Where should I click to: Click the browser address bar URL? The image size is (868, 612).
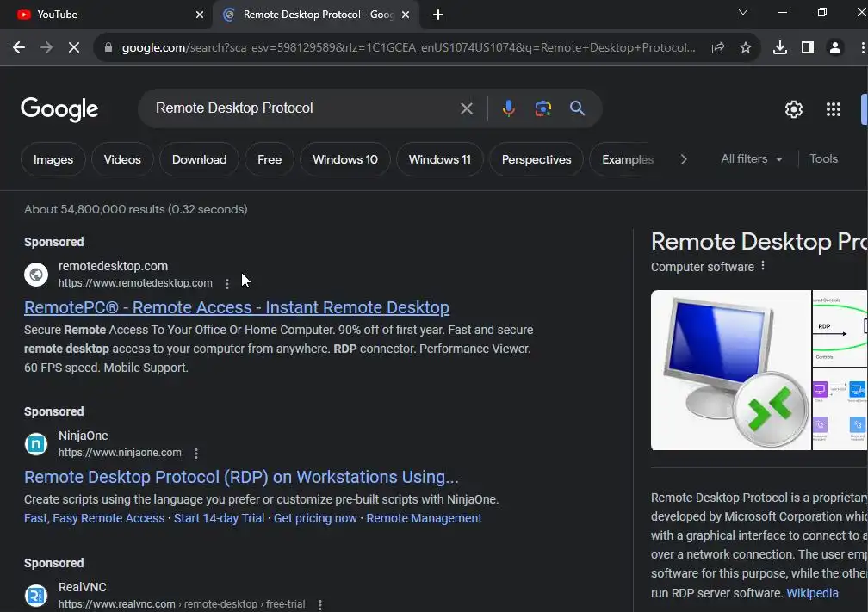coord(408,47)
